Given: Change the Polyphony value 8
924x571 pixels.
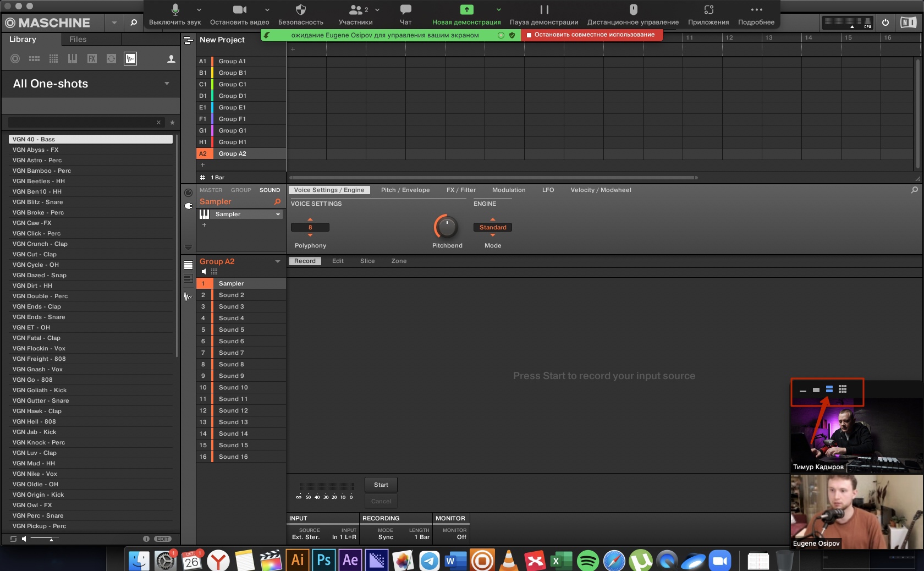Looking at the screenshot, I should click(x=310, y=227).
